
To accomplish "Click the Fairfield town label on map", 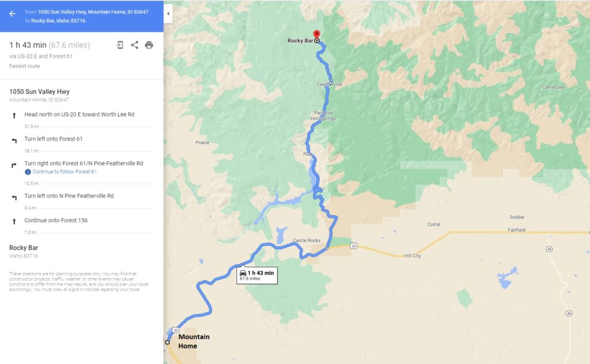I will [517, 230].
